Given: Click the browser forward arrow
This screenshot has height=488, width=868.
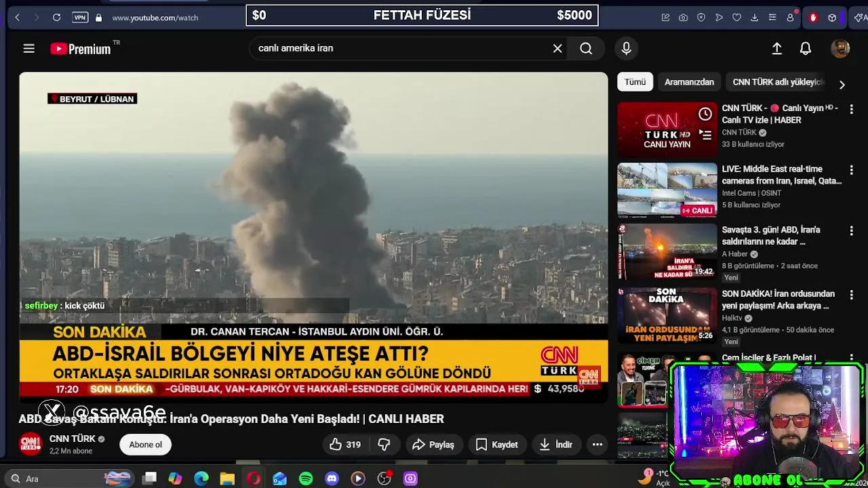Looking at the screenshot, I should 37,18.
